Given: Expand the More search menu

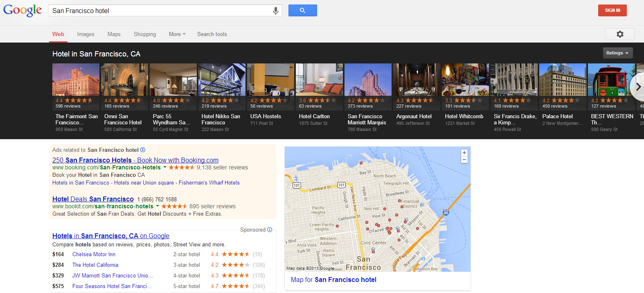Looking at the screenshot, I should click(x=177, y=34).
